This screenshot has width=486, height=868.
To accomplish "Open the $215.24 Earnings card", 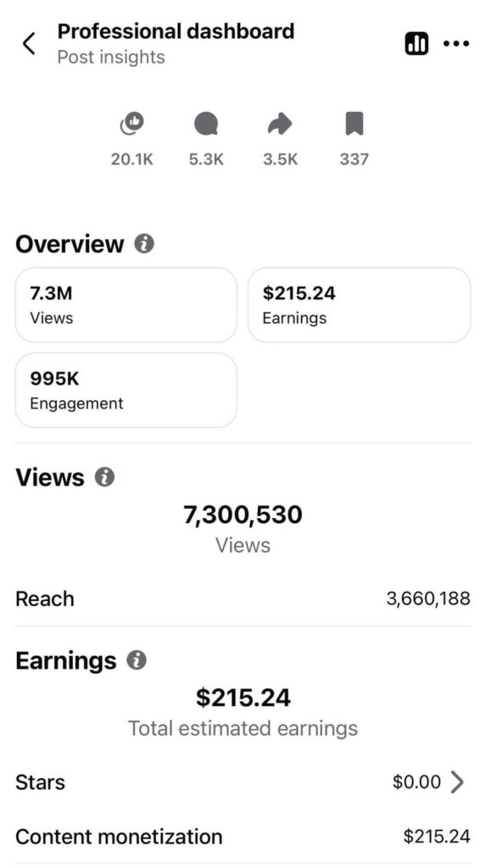I will [359, 305].
